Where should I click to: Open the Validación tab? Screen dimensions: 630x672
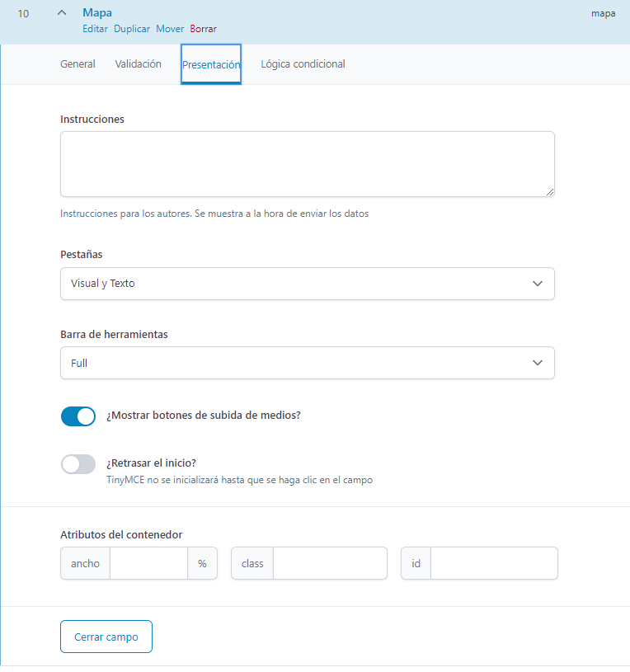click(138, 63)
